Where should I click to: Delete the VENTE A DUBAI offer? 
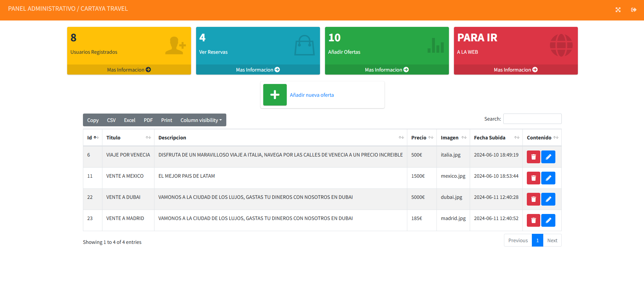(x=533, y=199)
